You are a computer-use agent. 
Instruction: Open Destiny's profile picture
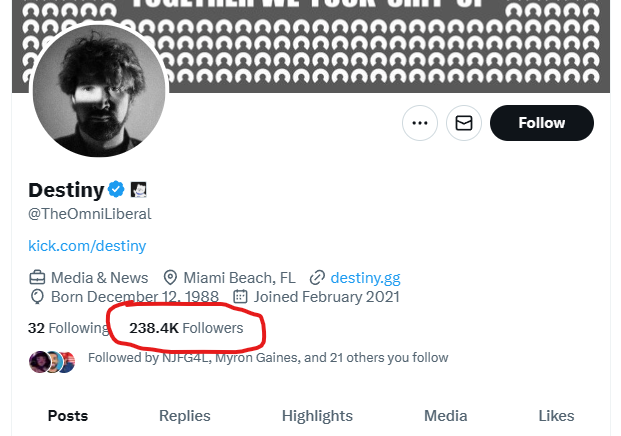click(x=99, y=91)
